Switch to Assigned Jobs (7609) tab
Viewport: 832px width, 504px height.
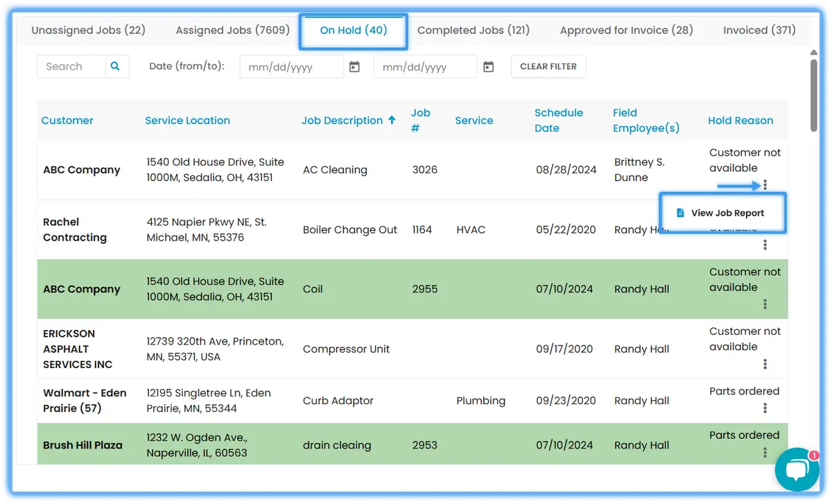coord(232,30)
